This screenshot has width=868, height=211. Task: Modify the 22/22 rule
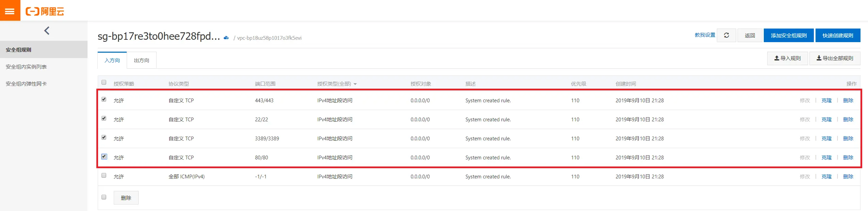point(805,119)
